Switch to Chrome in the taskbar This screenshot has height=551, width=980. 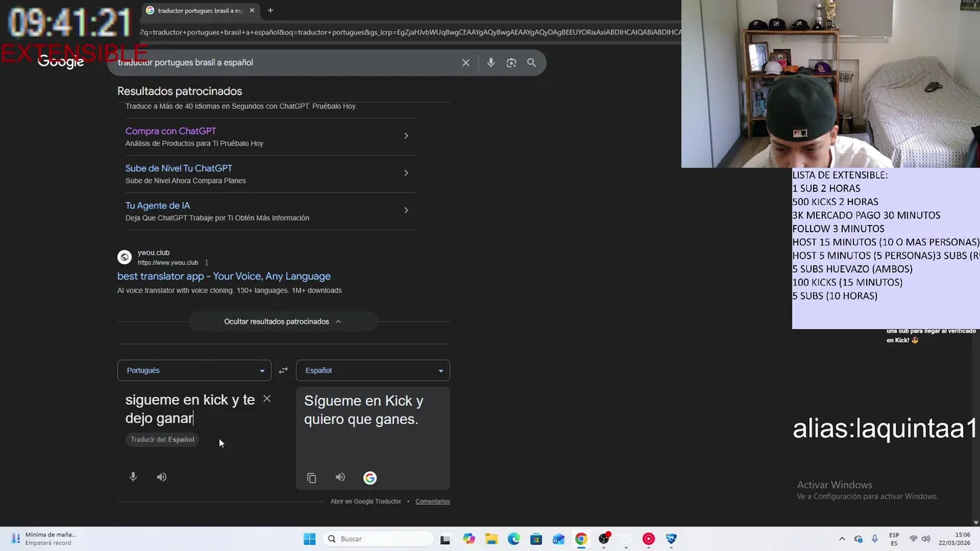[581, 539]
